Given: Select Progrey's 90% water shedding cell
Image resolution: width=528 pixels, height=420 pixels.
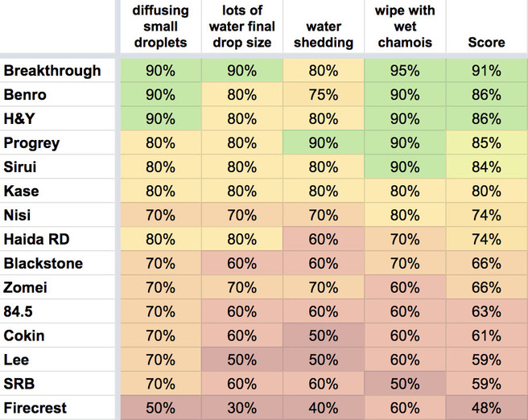Looking at the screenshot, I should tap(322, 143).
